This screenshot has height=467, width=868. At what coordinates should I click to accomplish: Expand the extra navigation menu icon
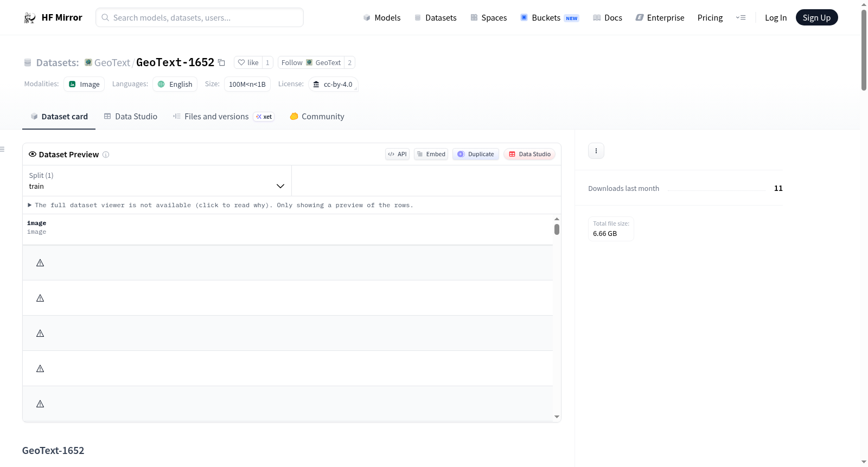(x=741, y=18)
